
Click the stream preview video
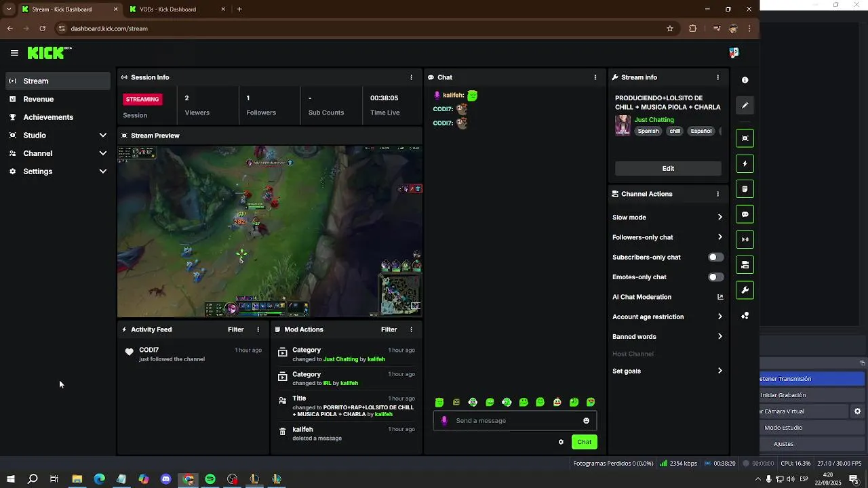[270, 231]
